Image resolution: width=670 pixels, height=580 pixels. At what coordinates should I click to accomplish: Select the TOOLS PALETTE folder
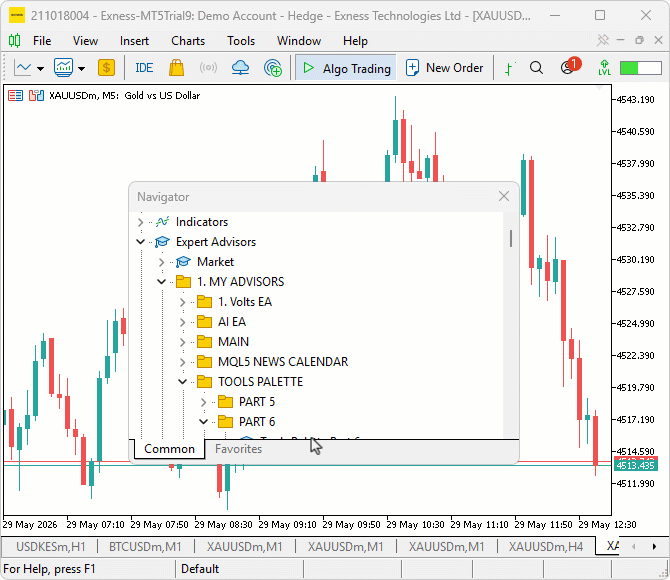click(260, 382)
